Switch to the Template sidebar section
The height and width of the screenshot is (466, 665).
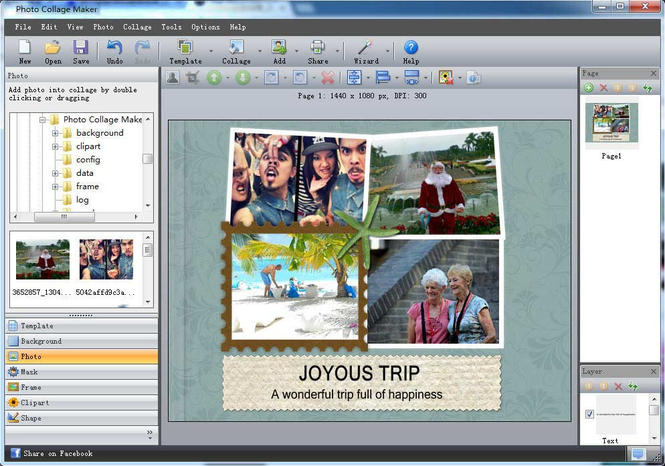[82, 326]
